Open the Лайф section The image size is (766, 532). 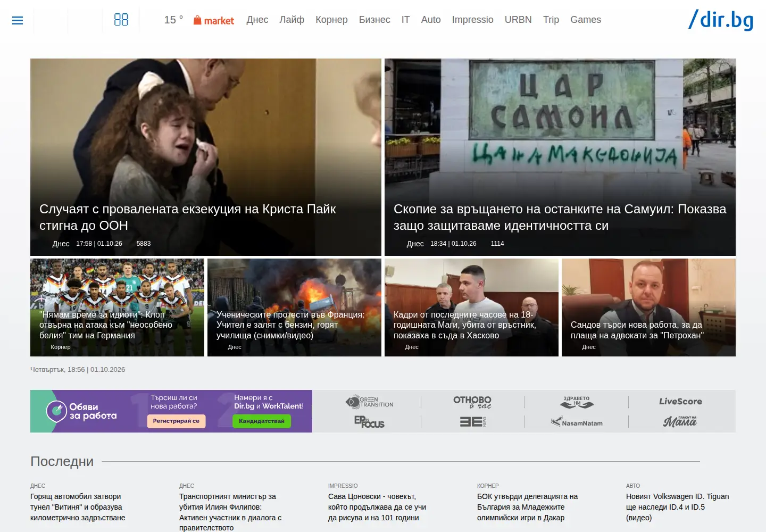coord(292,20)
